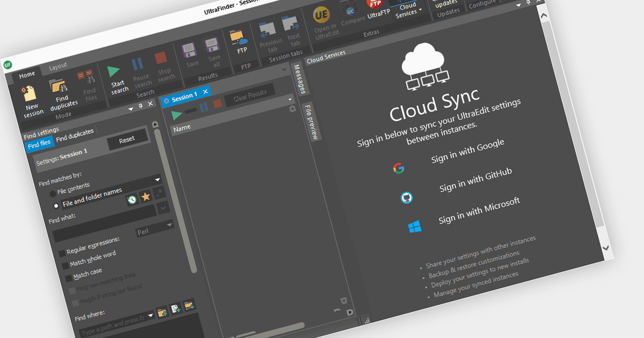Close the Session 1 tab

click(205, 92)
